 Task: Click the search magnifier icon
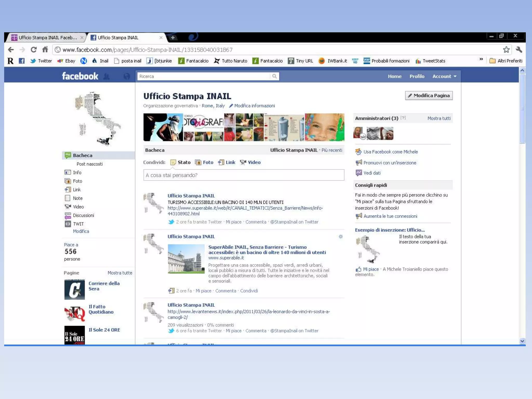[274, 76]
